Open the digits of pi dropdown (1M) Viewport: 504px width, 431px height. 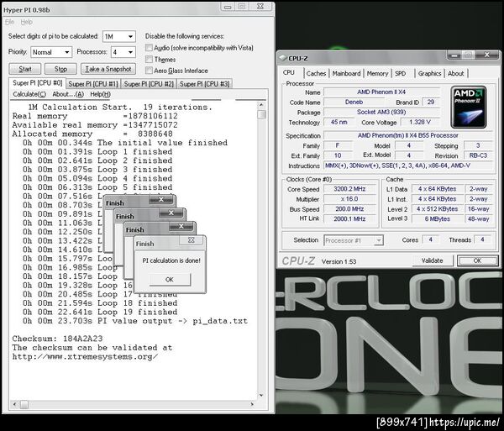pos(119,36)
